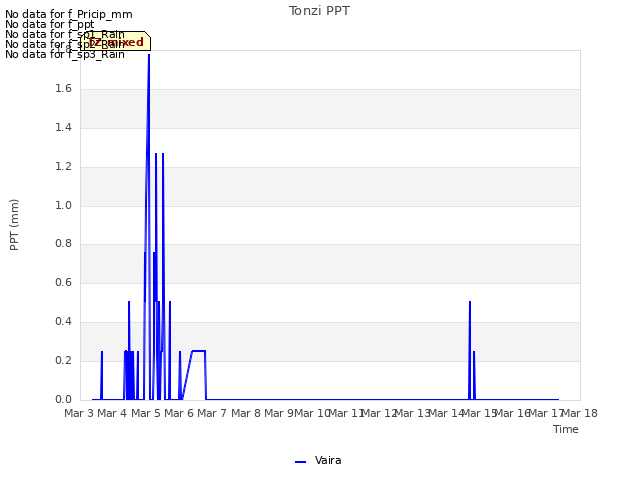Click the Mar 18 x-axis tick label
This screenshot has height=480, width=640.
click(580, 413)
